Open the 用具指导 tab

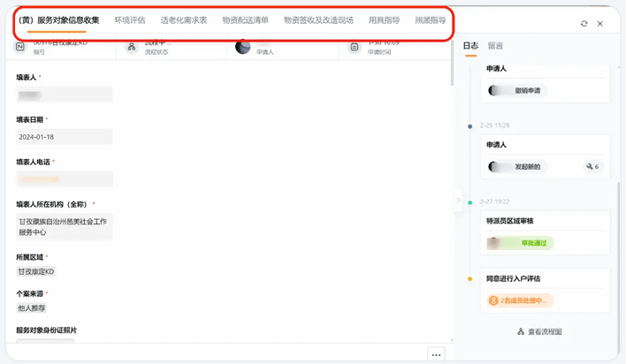click(x=384, y=20)
